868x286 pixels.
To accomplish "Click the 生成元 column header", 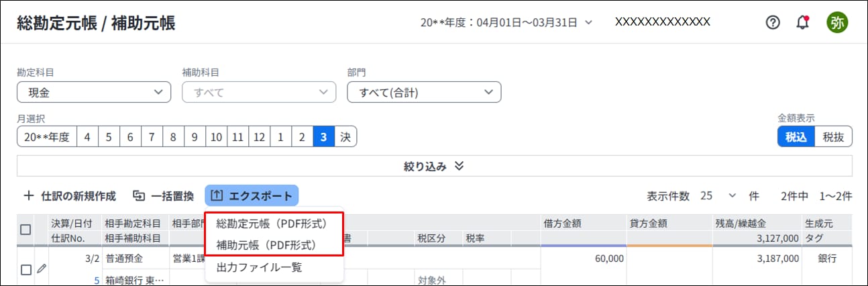I will coord(818,224).
